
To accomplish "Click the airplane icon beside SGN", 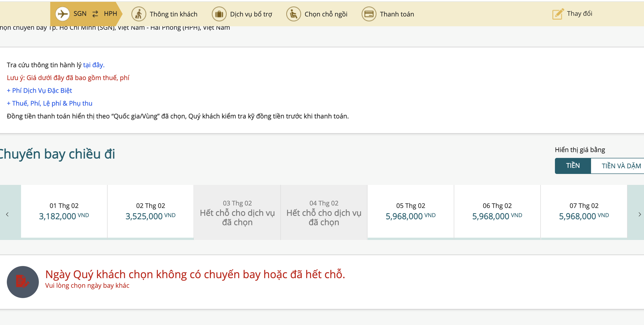I will [62, 14].
